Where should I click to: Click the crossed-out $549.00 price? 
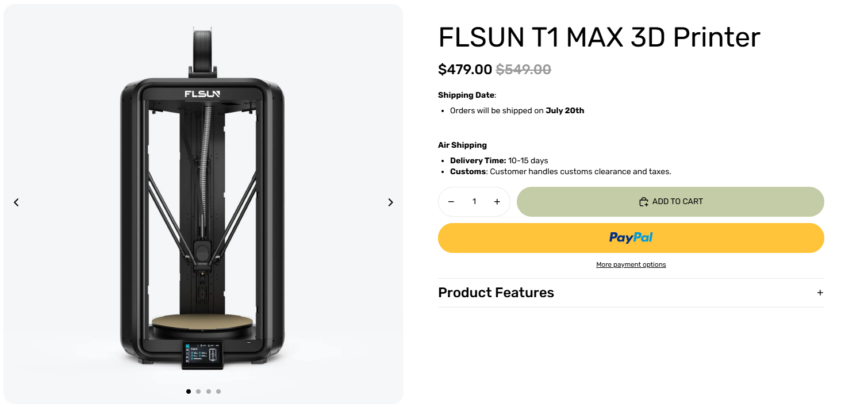pos(523,70)
